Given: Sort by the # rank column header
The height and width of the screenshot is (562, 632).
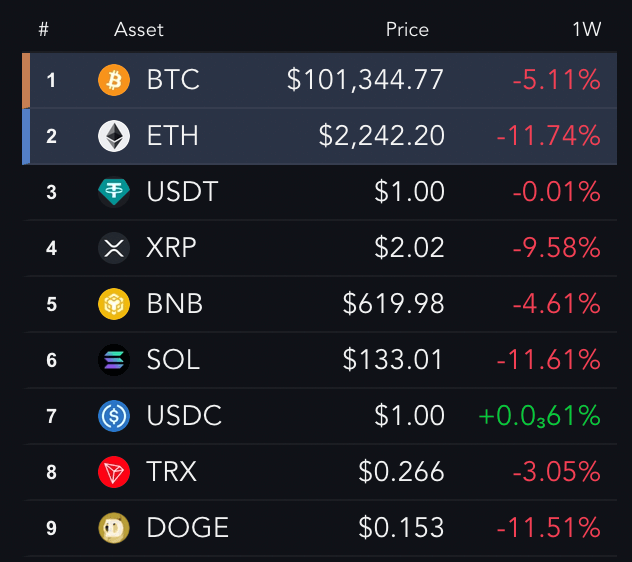Looking at the screenshot, I should click(44, 29).
